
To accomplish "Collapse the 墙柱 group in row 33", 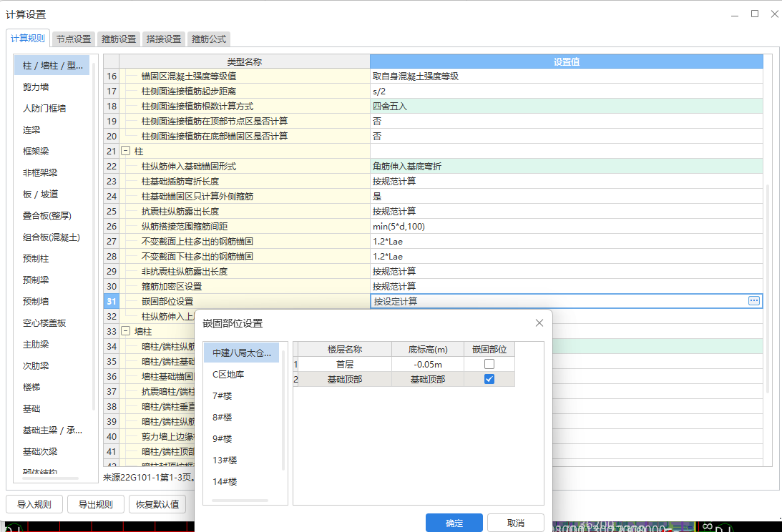I will pyautogui.click(x=126, y=330).
